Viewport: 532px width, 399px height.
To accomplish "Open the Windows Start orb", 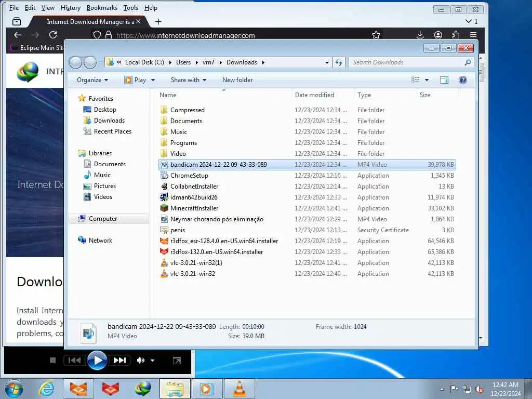I will pos(14,389).
